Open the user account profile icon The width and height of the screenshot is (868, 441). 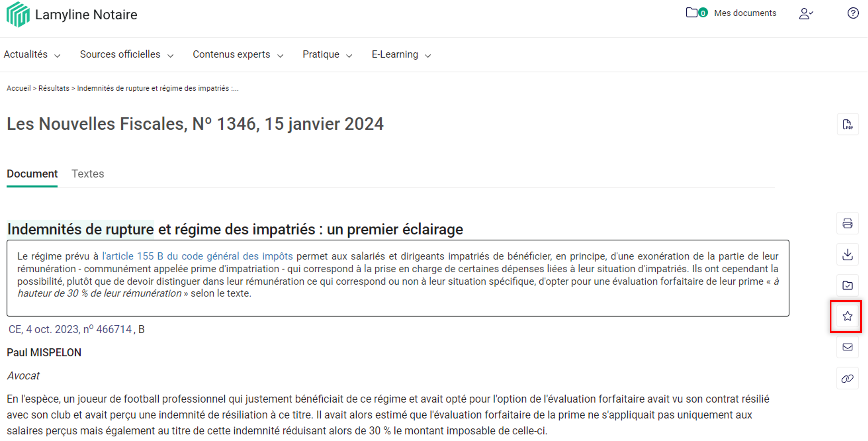click(805, 13)
